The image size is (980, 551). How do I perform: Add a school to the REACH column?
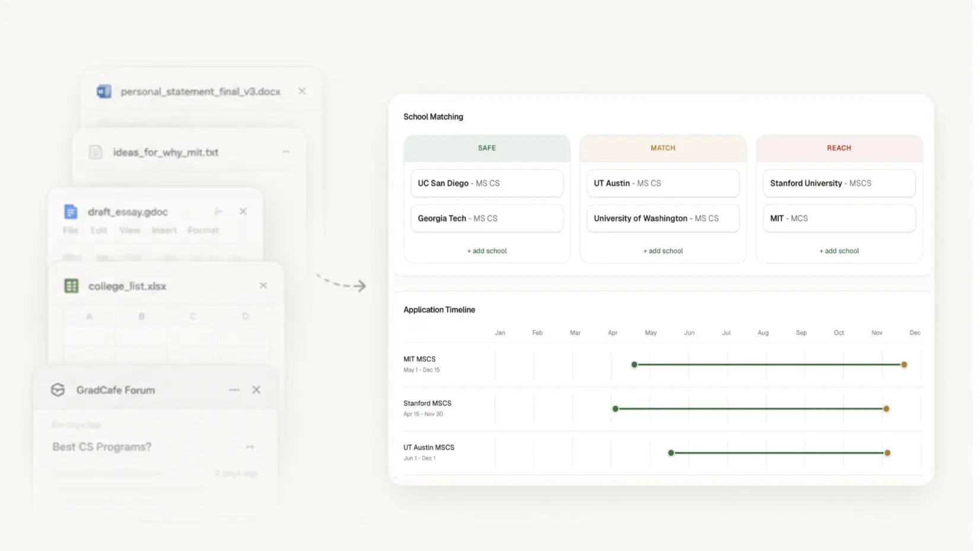(839, 251)
